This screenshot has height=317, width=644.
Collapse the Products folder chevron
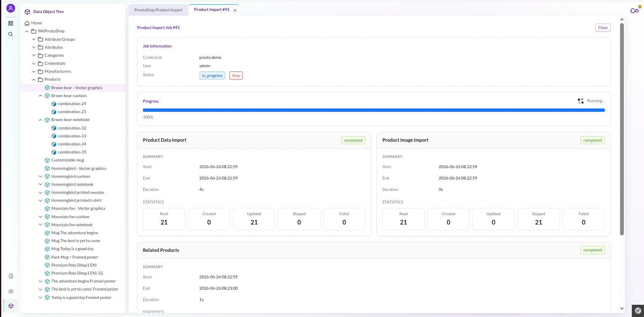34,79
